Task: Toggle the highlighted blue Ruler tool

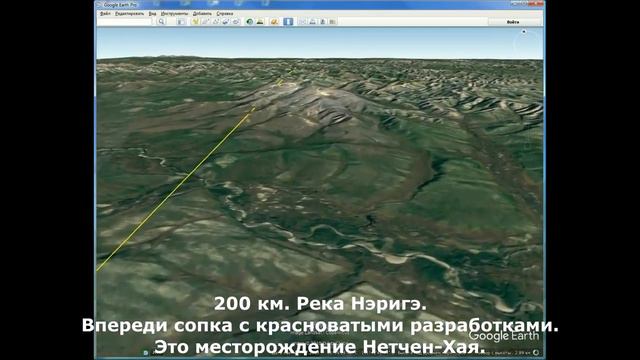Action: pyautogui.click(x=288, y=22)
